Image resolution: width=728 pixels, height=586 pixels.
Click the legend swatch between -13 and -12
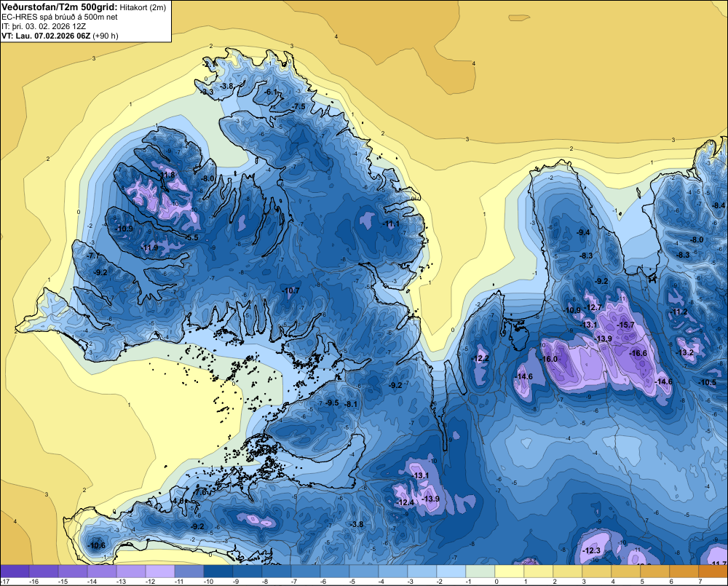point(131,571)
